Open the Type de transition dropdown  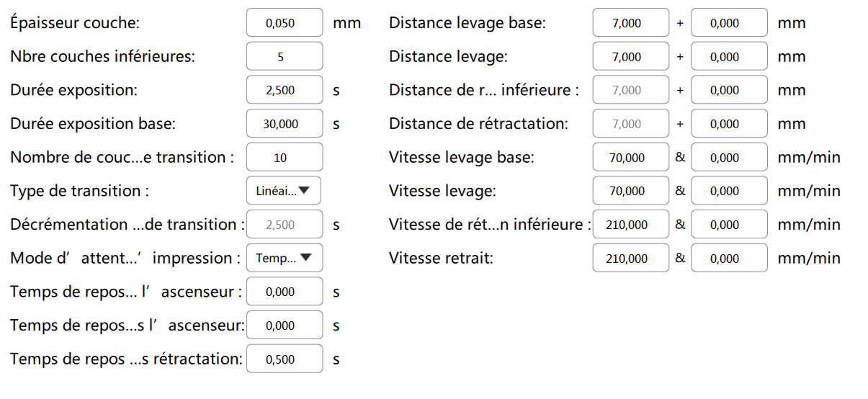click(284, 191)
